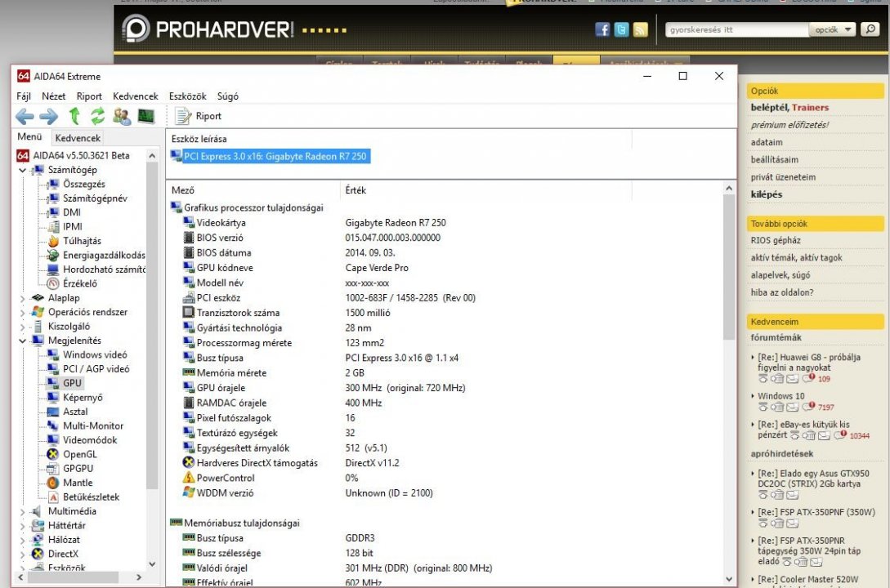The height and width of the screenshot is (588, 890).
Task: Open the RIOS gépház link
Action: (x=776, y=240)
